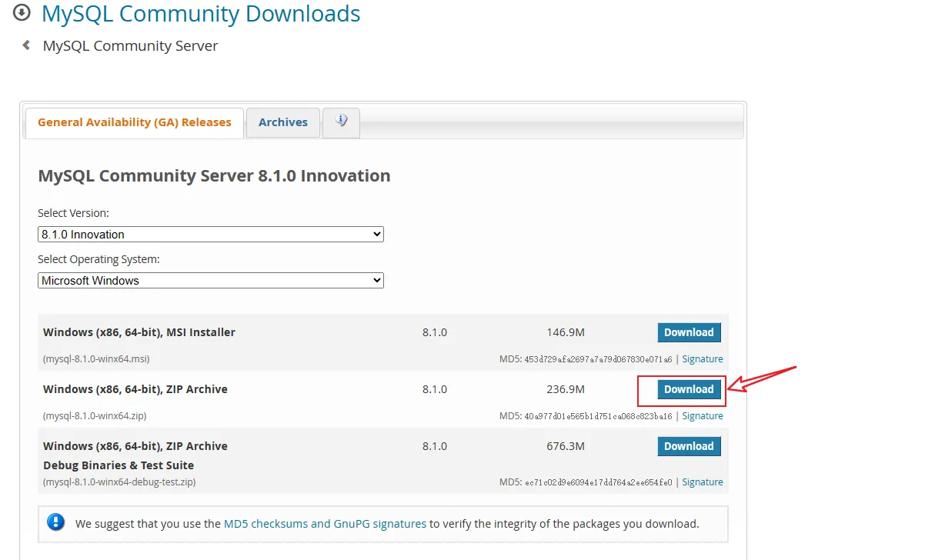Click the blue info icon in suggestion box
The height and width of the screenshot is (560, 925).
[56, 522]
